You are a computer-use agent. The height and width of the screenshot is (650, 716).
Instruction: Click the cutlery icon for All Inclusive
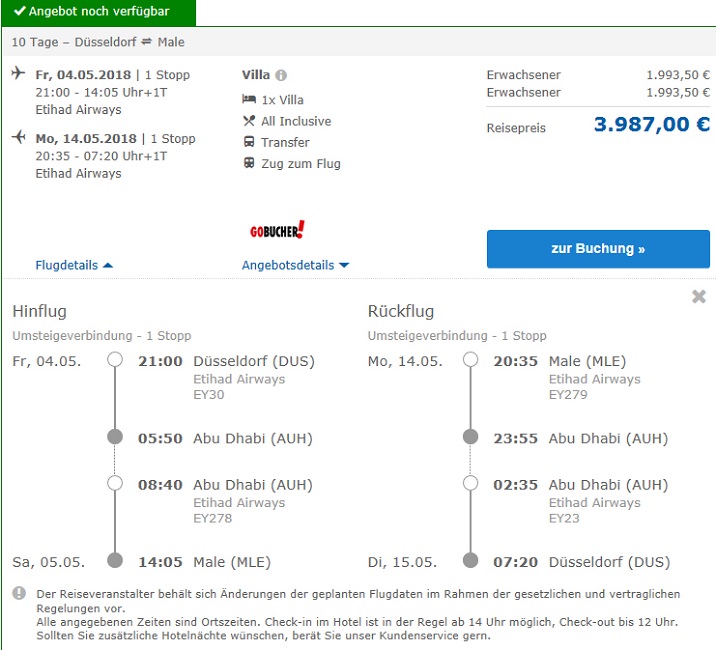pos(249,121)
